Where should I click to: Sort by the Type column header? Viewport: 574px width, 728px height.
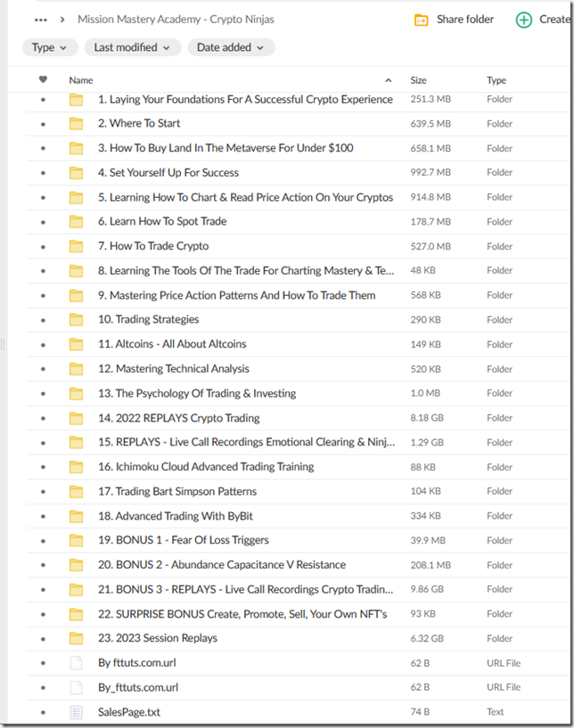(x=496, y=80)
